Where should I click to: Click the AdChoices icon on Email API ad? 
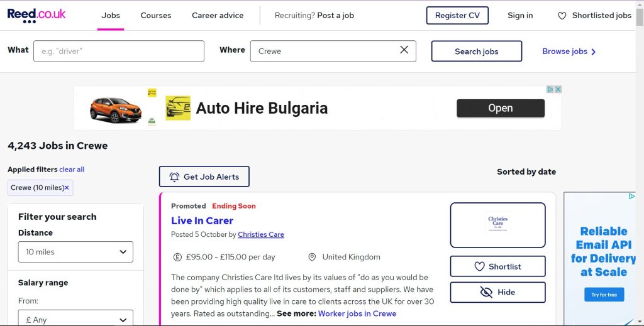(x=631, y=197)
